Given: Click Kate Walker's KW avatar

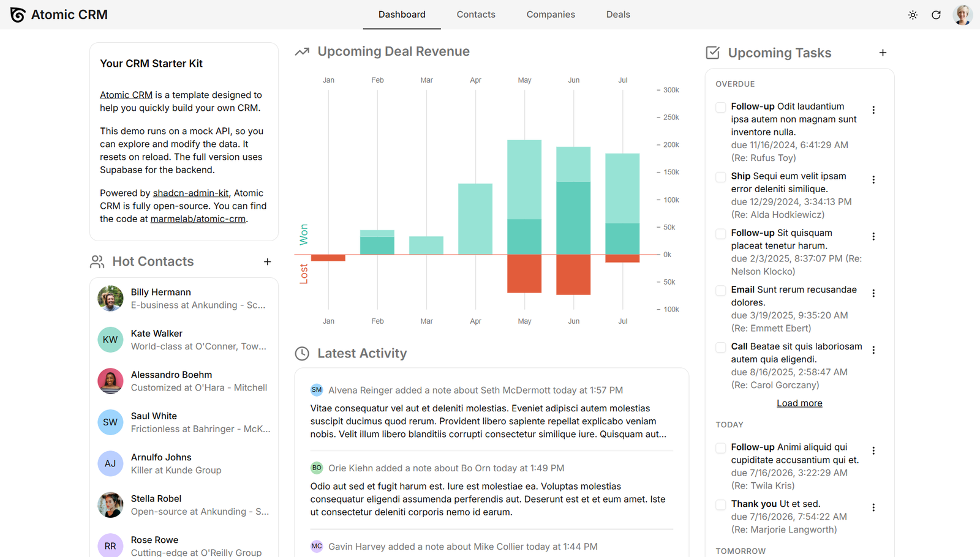Looking at the screenshot, I should 110,339.
